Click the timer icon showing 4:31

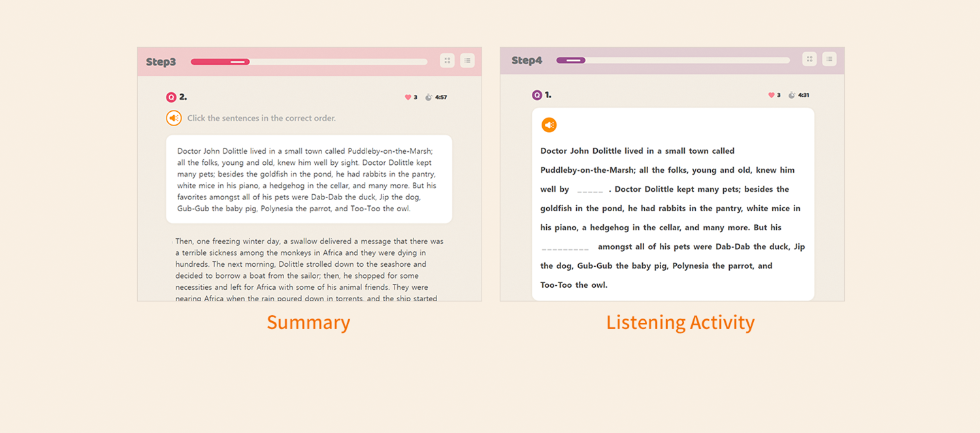[792, 95]
